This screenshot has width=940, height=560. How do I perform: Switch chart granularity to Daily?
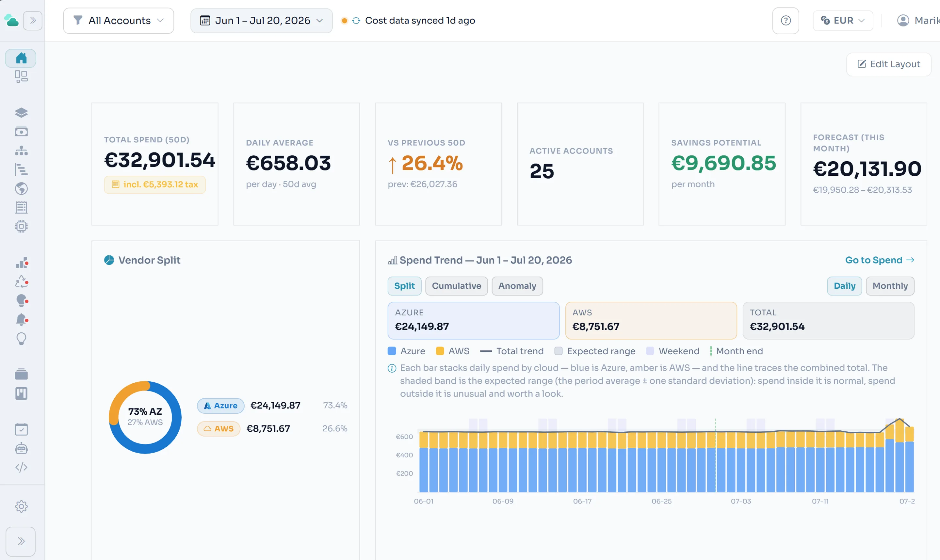(x=845, y=286)
